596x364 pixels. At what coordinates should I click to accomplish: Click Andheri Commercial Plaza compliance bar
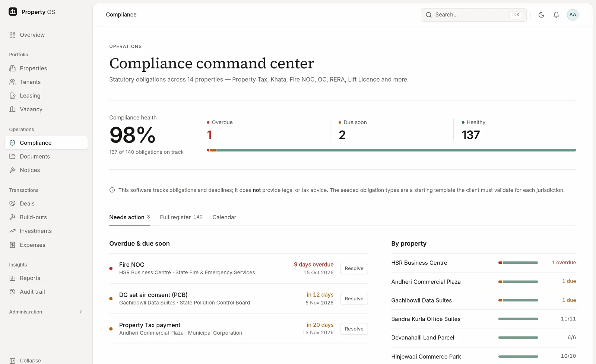coord(518,282)
